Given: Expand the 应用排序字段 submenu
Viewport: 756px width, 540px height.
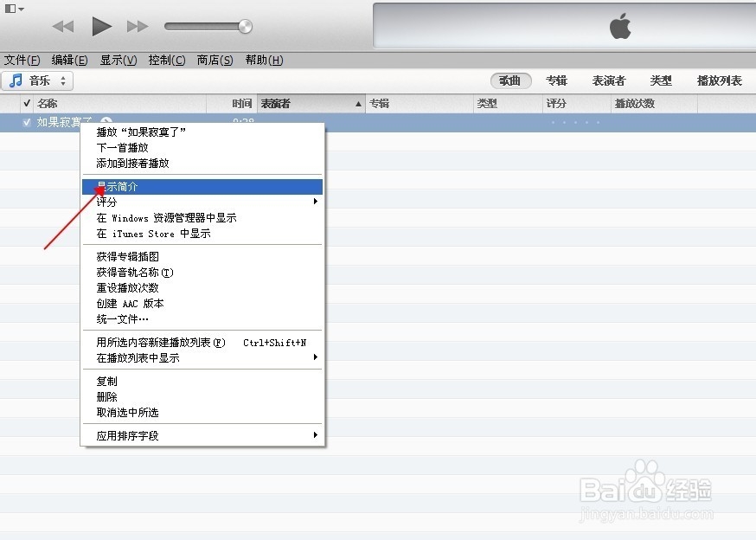Looking at the screenshot, I should tap(202, 436).
